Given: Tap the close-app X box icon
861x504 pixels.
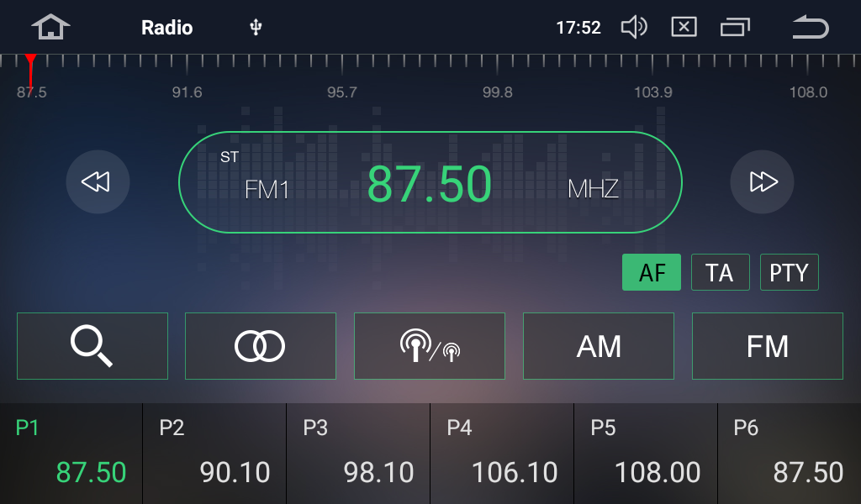Looking at the screenshot, I should point(684,28).
